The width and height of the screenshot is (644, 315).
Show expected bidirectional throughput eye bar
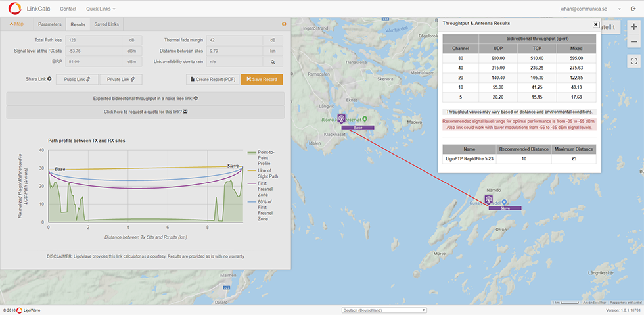point(145,99)
